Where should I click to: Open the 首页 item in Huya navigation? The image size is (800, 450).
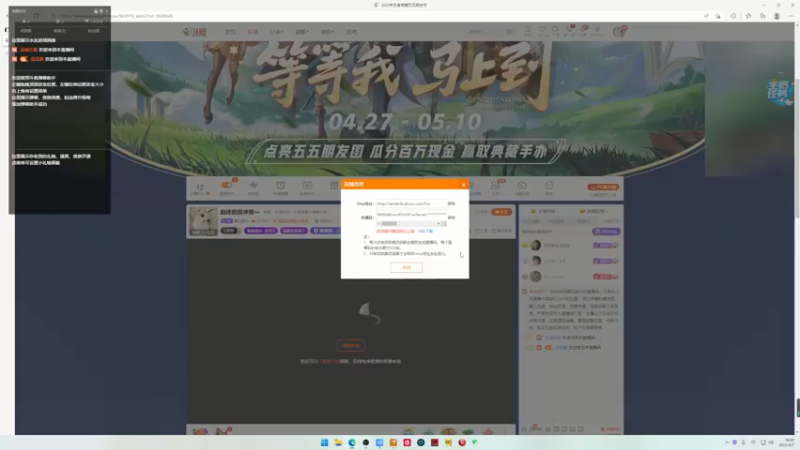tap(231, 32)
